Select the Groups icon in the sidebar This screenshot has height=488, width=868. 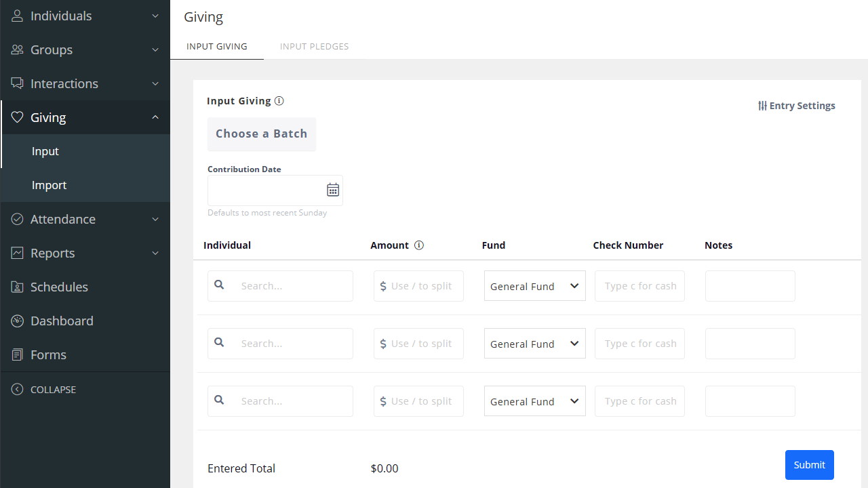point(17,49)
